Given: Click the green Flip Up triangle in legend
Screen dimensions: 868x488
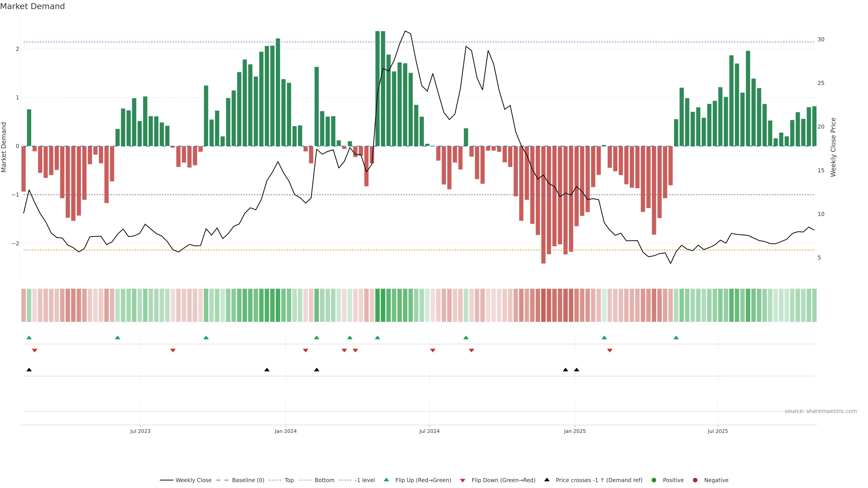Looking at the screenshot, I should [386, 480].
